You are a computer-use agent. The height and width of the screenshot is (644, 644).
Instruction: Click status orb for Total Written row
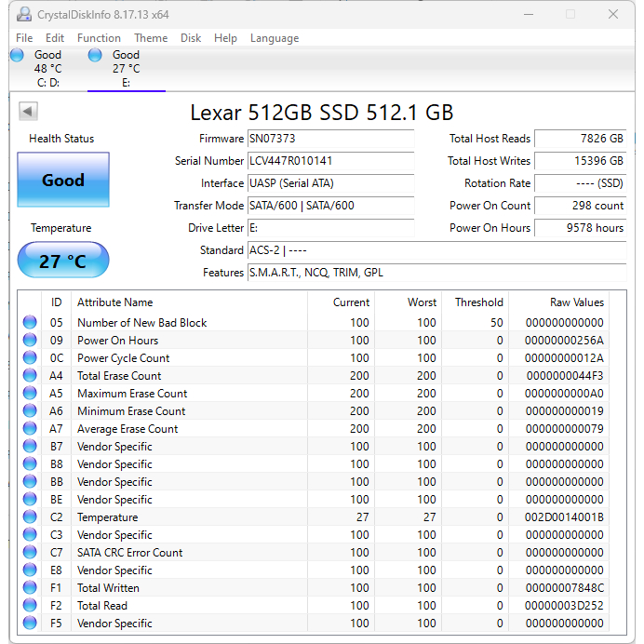point(30,588)
